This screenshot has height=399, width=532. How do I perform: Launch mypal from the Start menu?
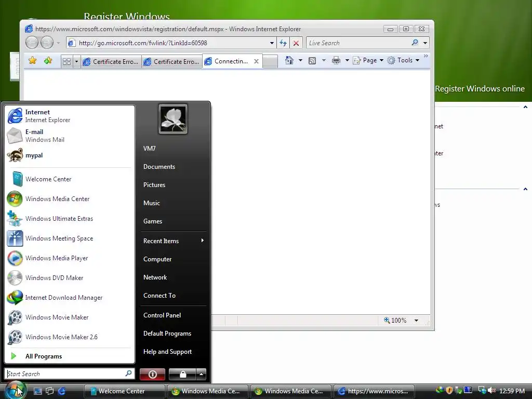pos(70,155)
